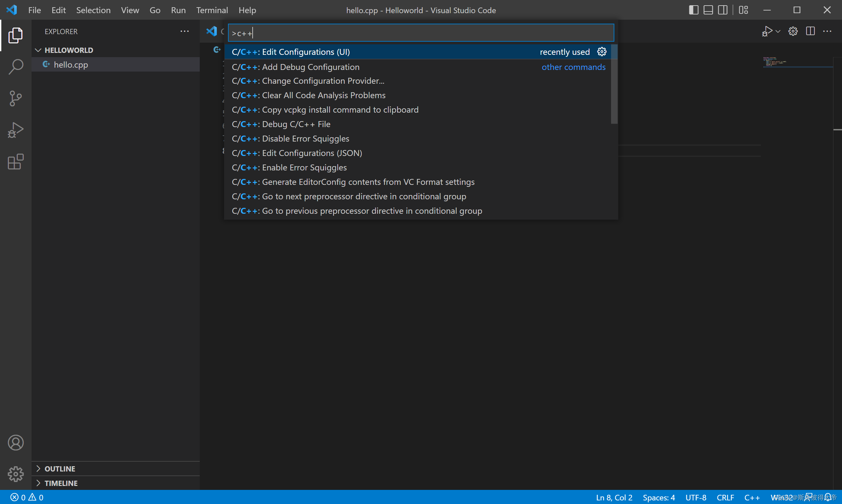Toggle Primary Side Bar layout button
The width and height of the screenshot is (842, 504).
coord(694,10)
